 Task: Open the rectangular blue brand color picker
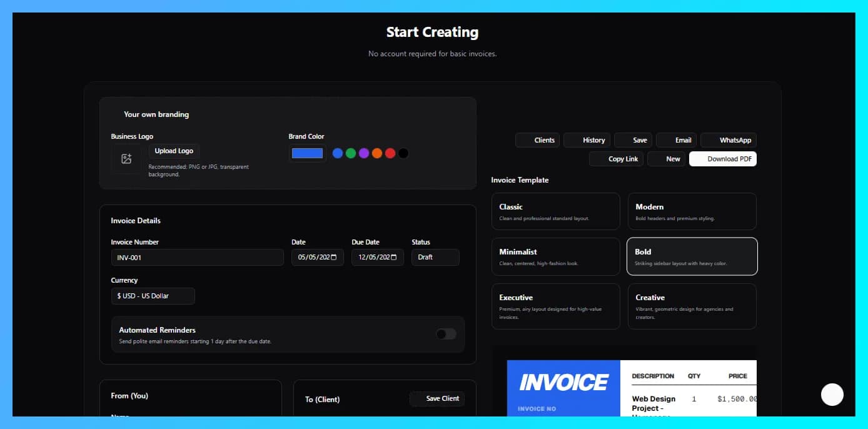click(307, 153)
